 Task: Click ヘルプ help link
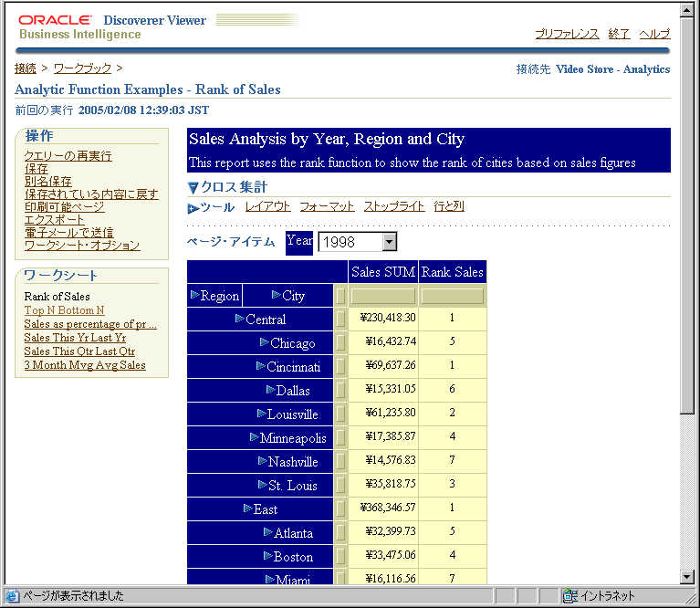pos(654,34)
